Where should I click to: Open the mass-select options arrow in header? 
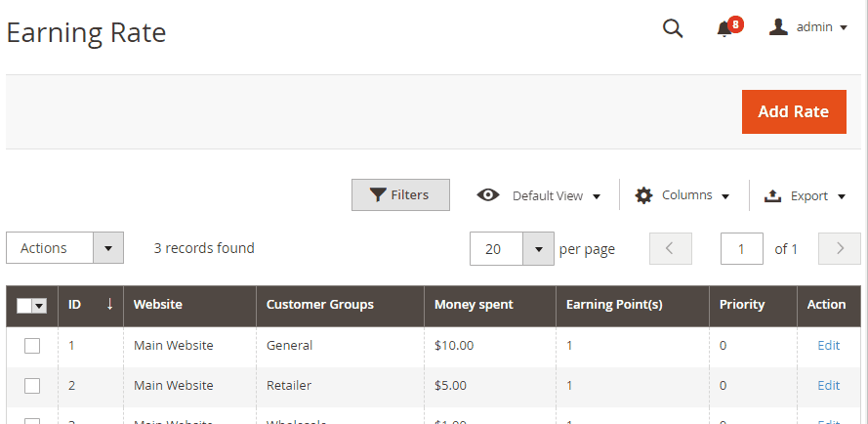pos(39,306)
